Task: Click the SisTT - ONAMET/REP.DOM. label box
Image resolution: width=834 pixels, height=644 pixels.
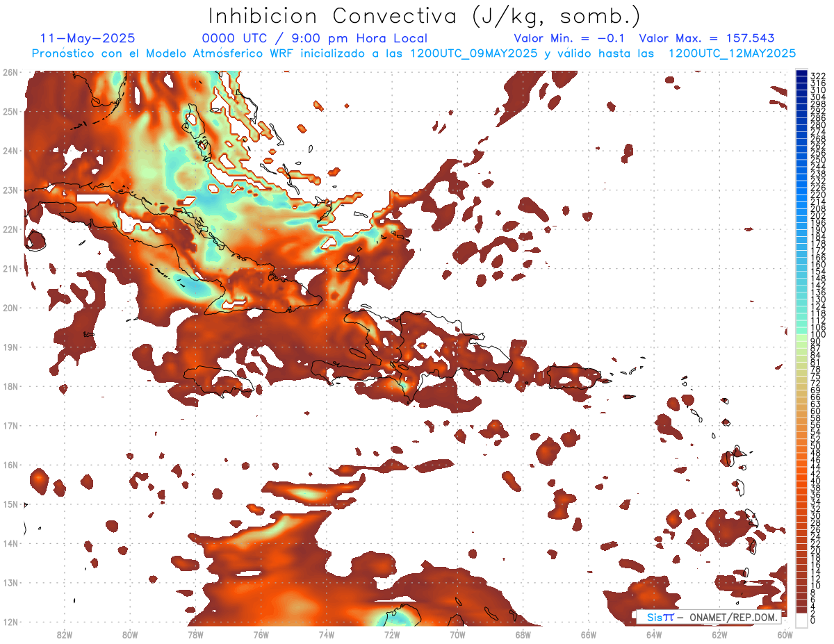Action: click(x=708, y=617)
